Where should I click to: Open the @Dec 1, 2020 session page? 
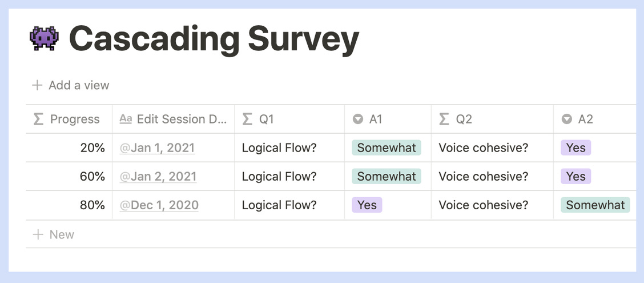[159, 205]
